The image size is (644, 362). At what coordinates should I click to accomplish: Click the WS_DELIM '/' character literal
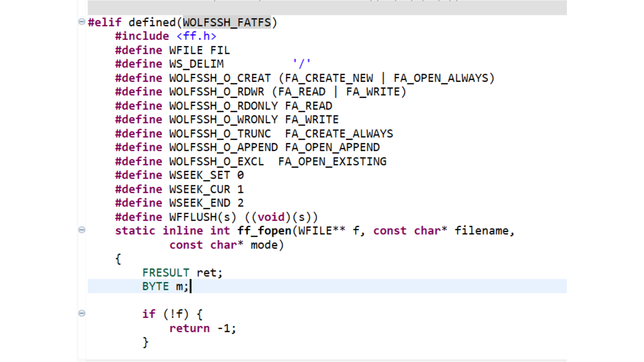pos(302,64)
